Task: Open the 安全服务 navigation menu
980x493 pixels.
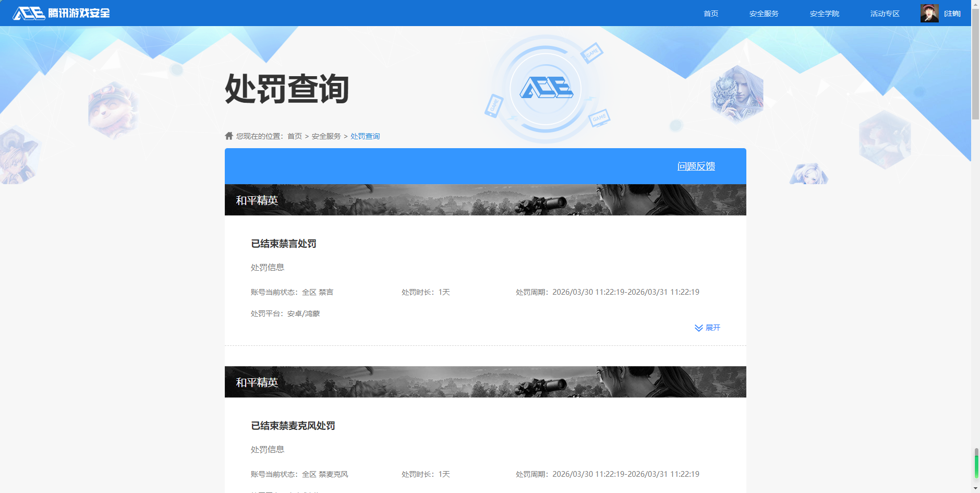Action: 764,14
